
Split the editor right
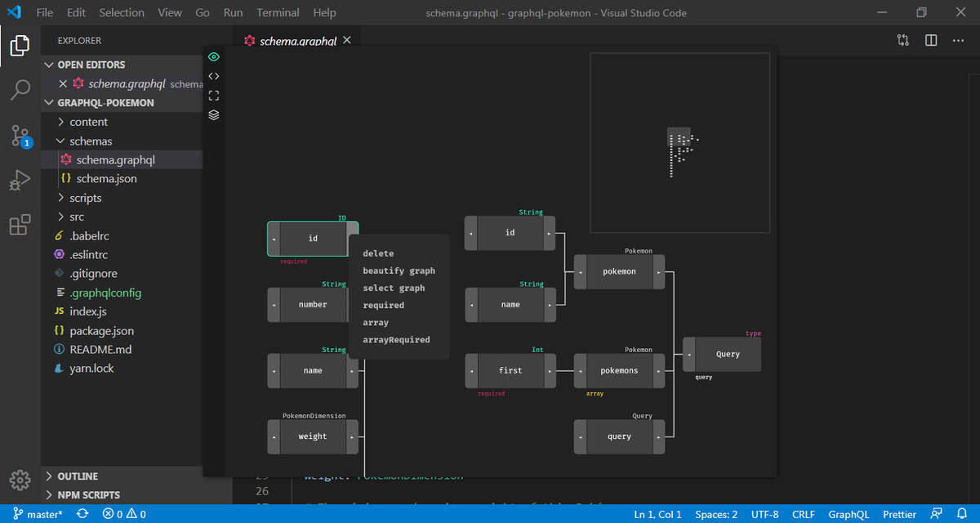tap(931, 40)
